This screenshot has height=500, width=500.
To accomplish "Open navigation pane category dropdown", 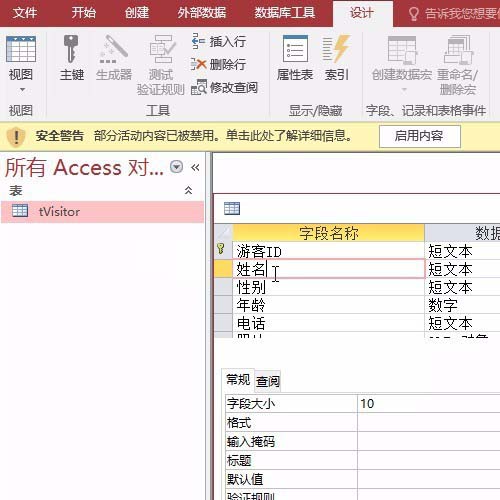I will [176, 167].
